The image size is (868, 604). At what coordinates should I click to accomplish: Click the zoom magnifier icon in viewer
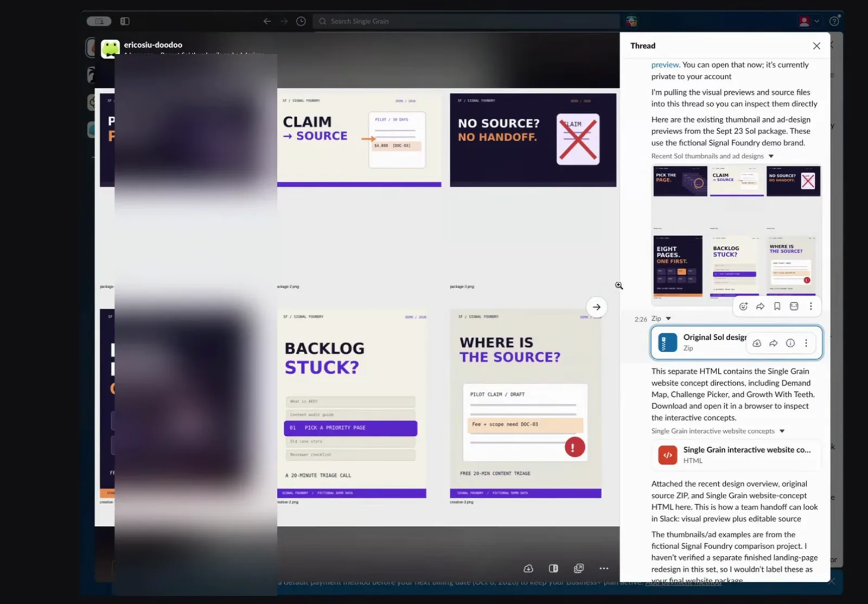click(619, 285)
